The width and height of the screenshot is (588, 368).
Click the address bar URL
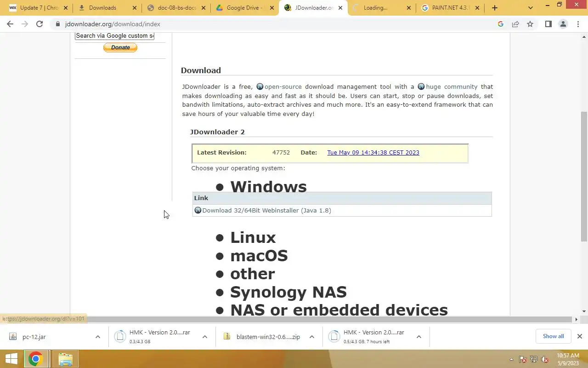tap(113, 24)
